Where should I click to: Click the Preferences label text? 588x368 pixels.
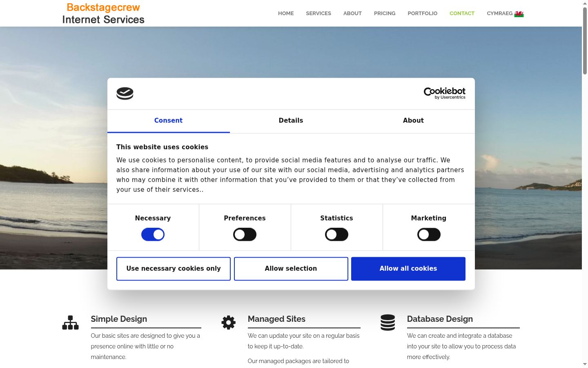tap(245, 218)
